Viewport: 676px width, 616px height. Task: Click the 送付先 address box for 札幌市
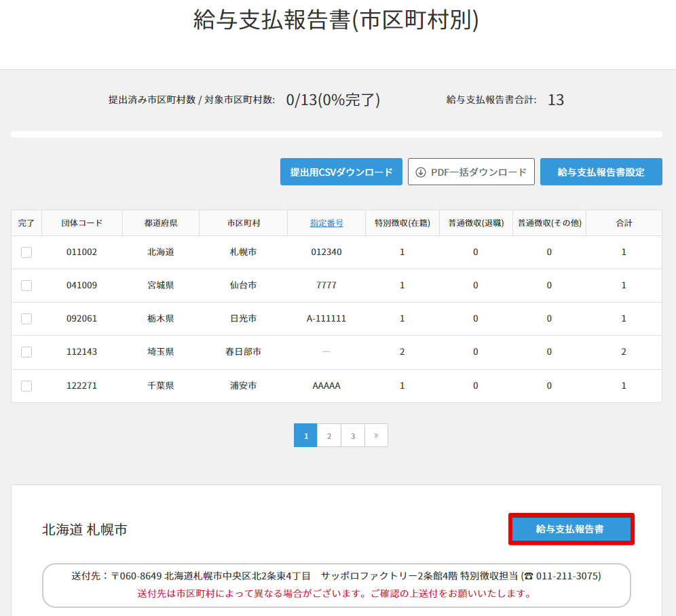click(337, 585)
